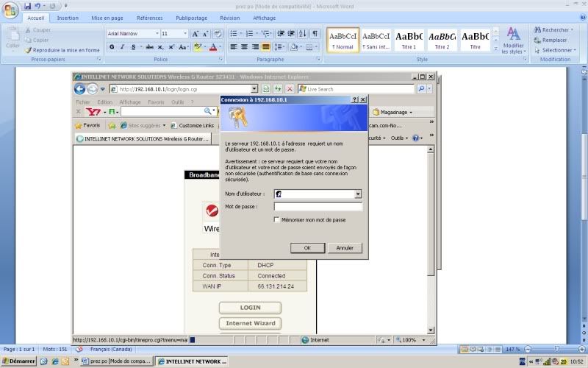Click Annuler in the login dialog
588x368 pixels.
(345, 248)
